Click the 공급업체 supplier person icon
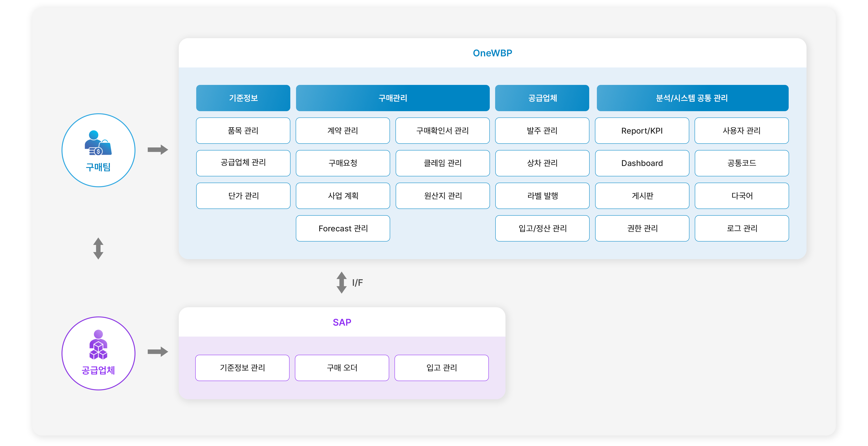The height and width of the screenshot is (446, 868). point(98,345)
